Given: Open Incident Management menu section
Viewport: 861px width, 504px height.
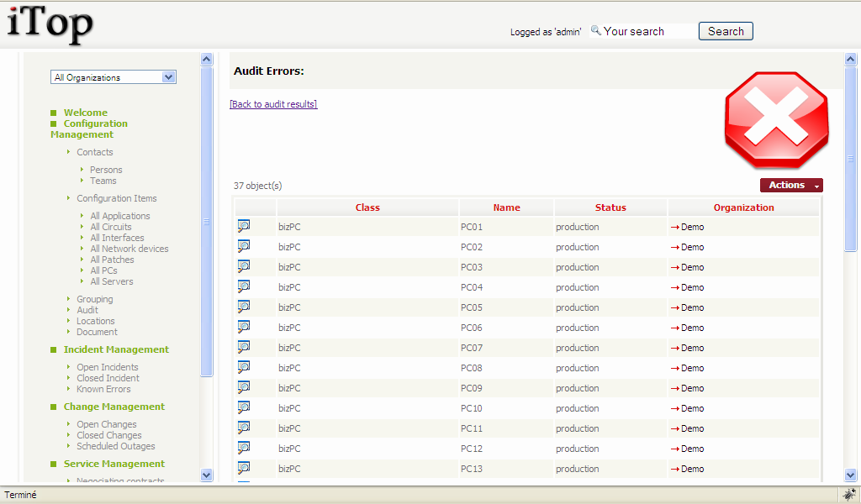Looking at the screenshot, I should point(116,349).
